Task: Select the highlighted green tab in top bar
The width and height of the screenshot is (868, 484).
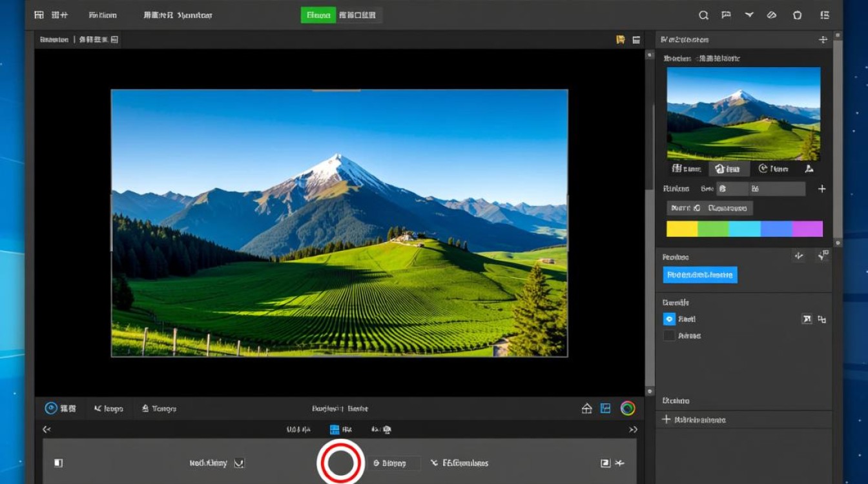Action: 318,15
